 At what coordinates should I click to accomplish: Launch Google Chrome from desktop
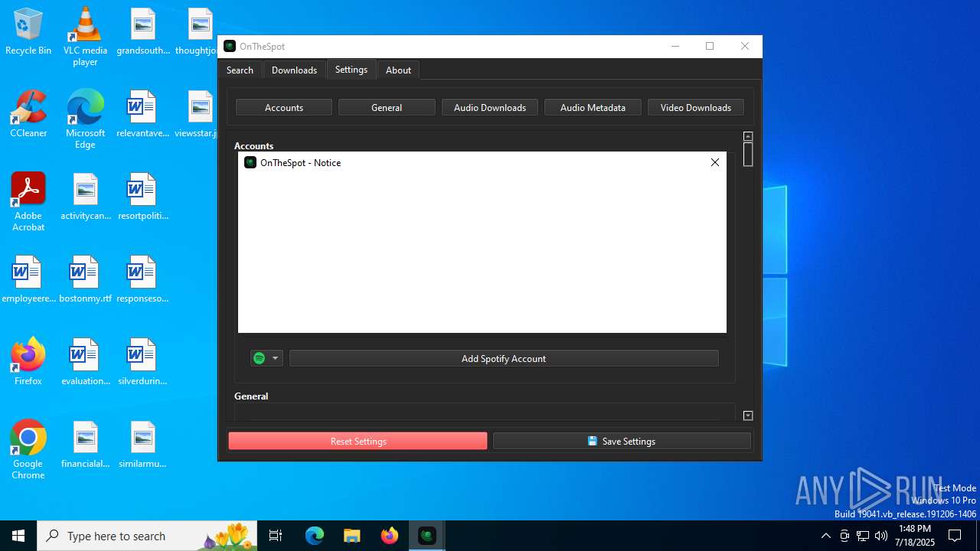pyautogui.click(x=28, y=449)
